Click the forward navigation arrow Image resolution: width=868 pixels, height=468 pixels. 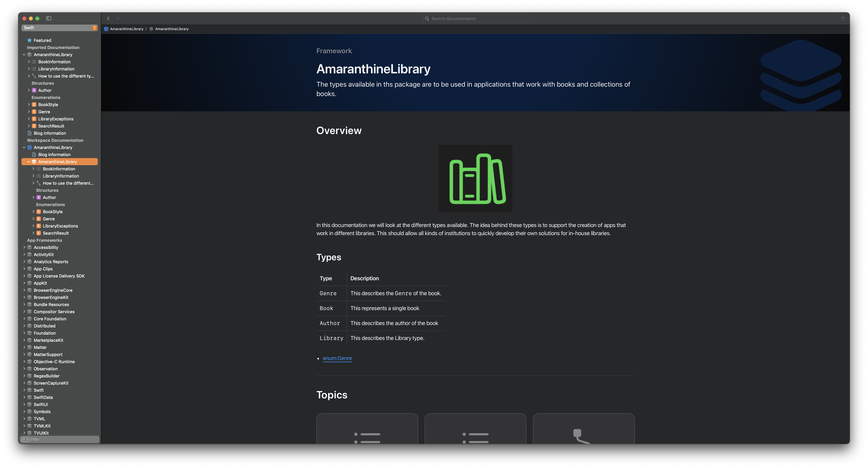click(118, 18)
